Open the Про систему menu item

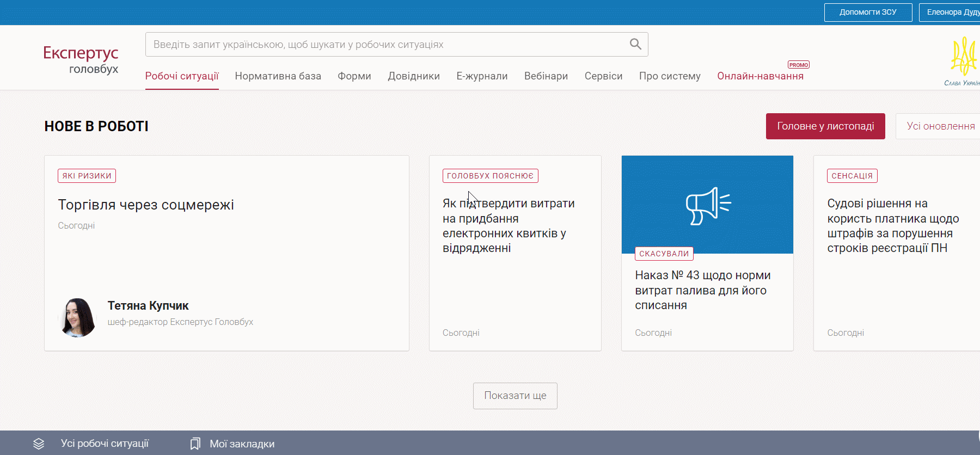click(670, 76)
